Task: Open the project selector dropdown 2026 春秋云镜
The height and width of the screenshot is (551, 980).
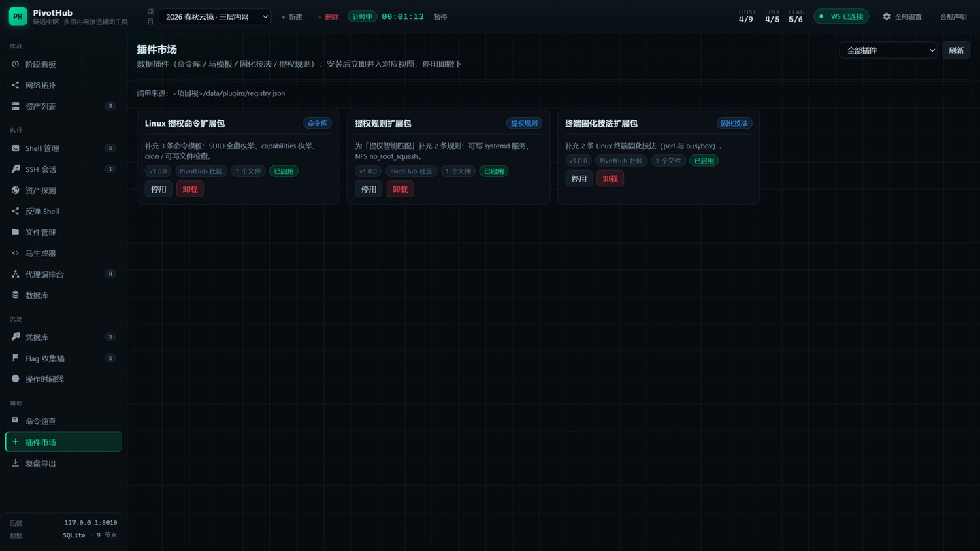Action: click(x=214, y=16)
